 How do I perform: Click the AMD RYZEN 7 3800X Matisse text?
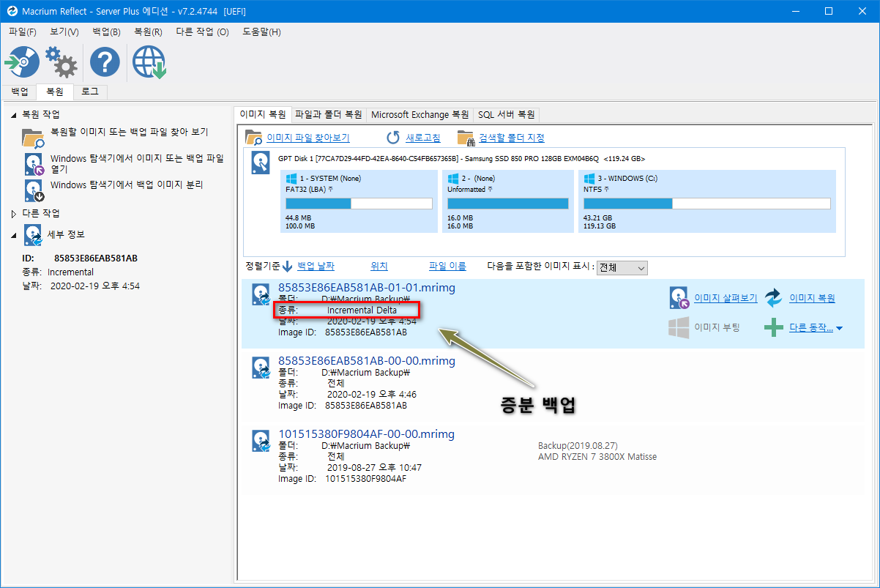coord(597,457)
